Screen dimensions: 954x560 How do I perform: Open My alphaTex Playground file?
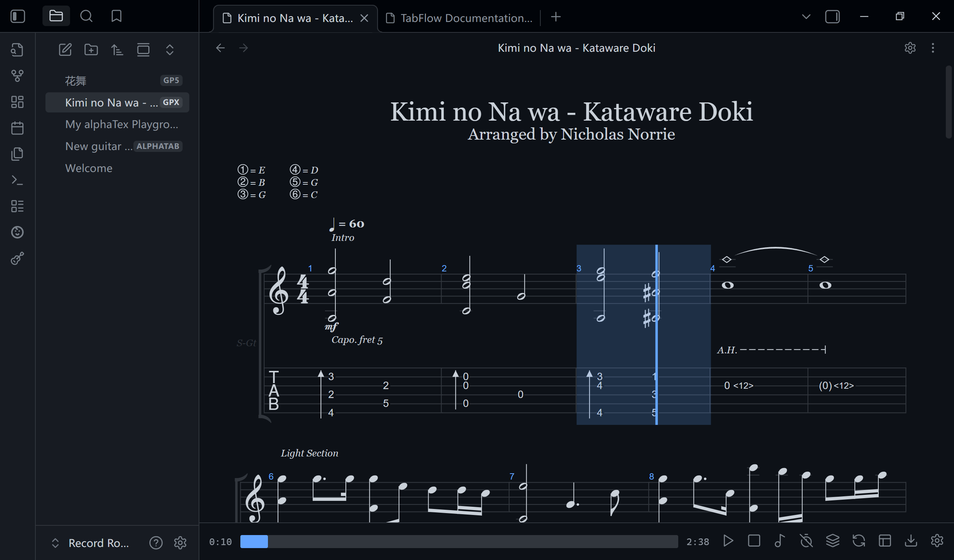pyautogui.click(x=117, y=124)
